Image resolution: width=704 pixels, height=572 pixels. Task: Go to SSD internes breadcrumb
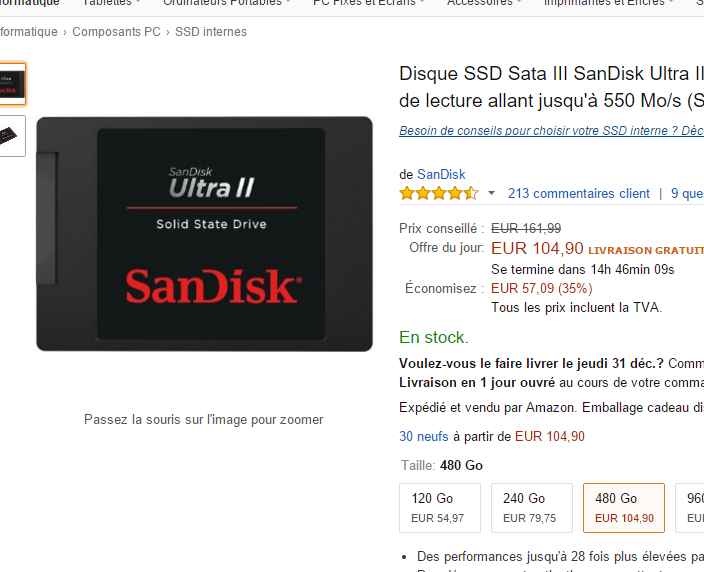[211, 32]
